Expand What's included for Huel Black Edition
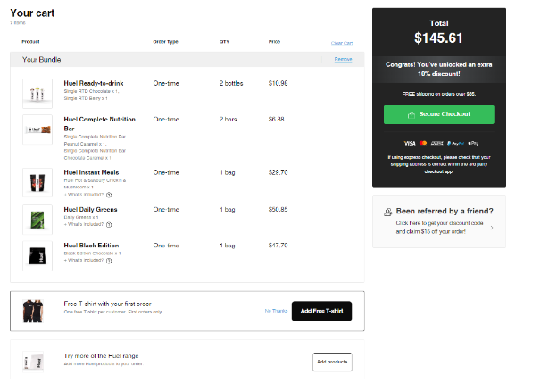 pos(85,260)
